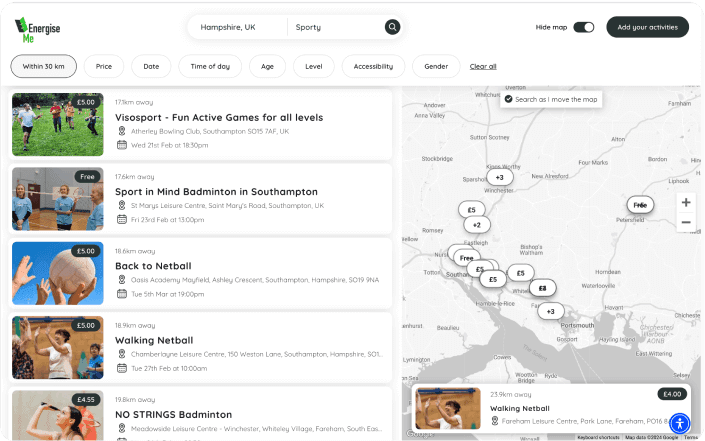Screen dimensions: 705x441
Task: Open the accessibility widget icon
Action: coord(679,422)
